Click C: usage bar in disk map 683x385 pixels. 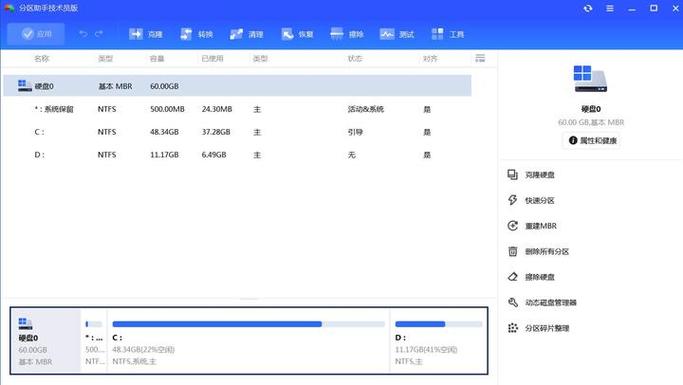coord(248,324)
